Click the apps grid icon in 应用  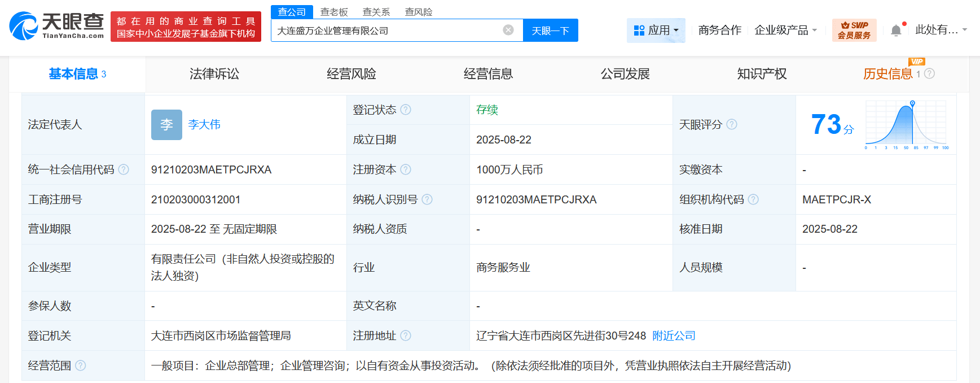point(639,31)
